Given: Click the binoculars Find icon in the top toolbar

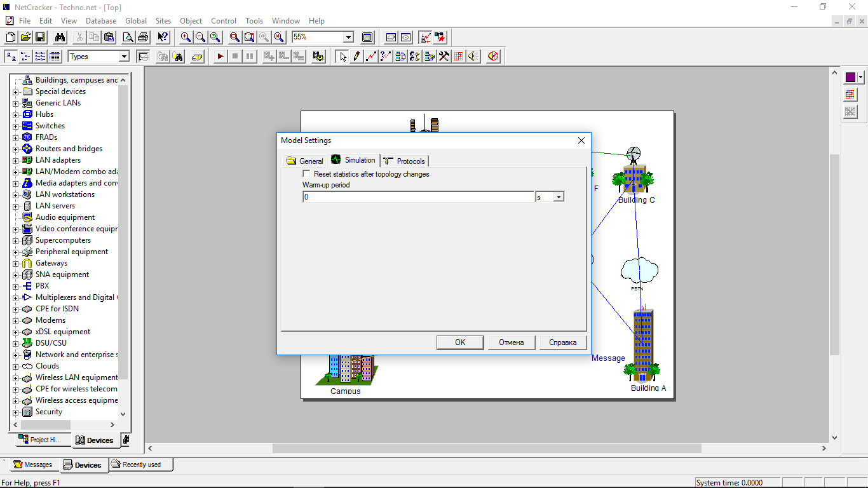Looking at the screenshot, I should click(x=60, y=37).
